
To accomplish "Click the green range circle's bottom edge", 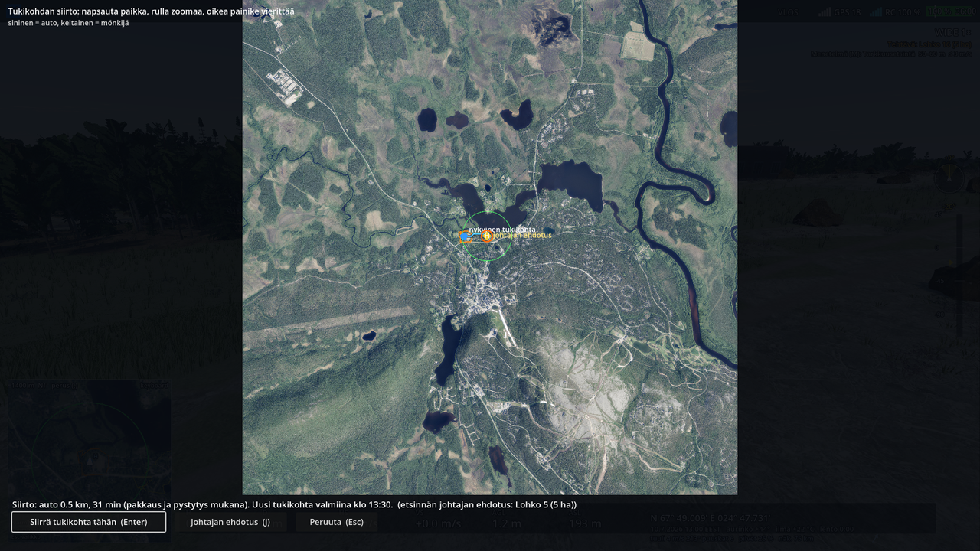I will coord(487,260).
